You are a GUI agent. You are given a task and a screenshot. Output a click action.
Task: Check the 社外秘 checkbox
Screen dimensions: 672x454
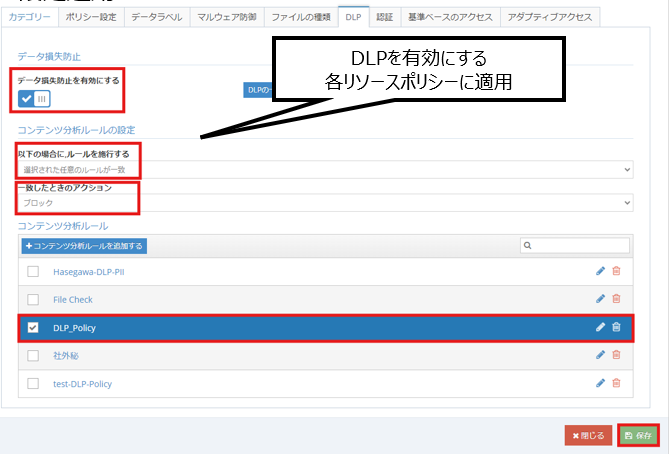pos(33,355)
